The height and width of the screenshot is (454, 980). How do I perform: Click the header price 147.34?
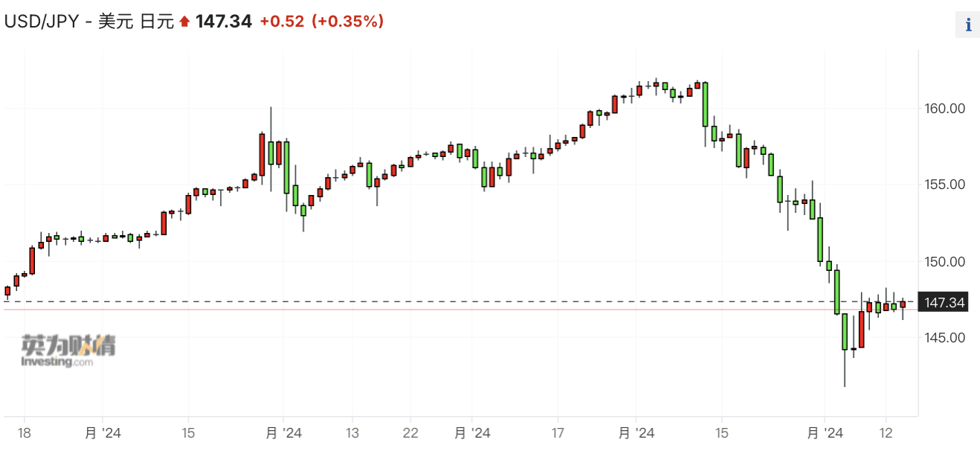[x=224, y=22]
